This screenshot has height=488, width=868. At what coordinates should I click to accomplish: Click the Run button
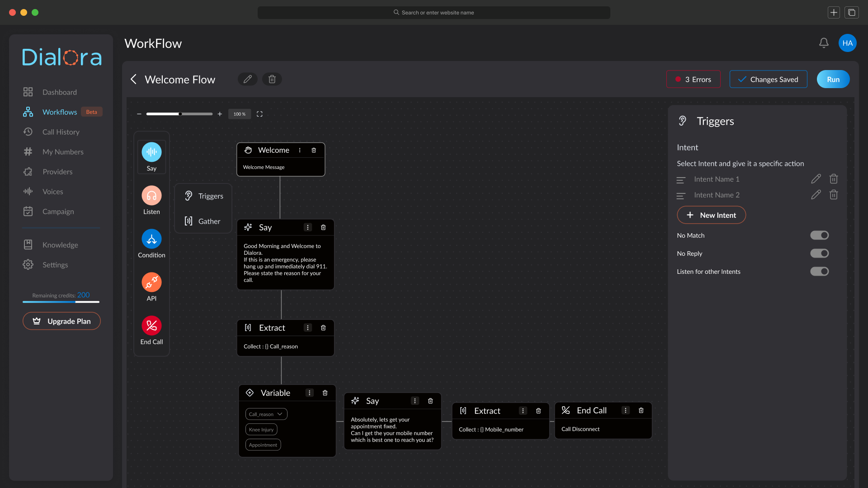point(833,79)
